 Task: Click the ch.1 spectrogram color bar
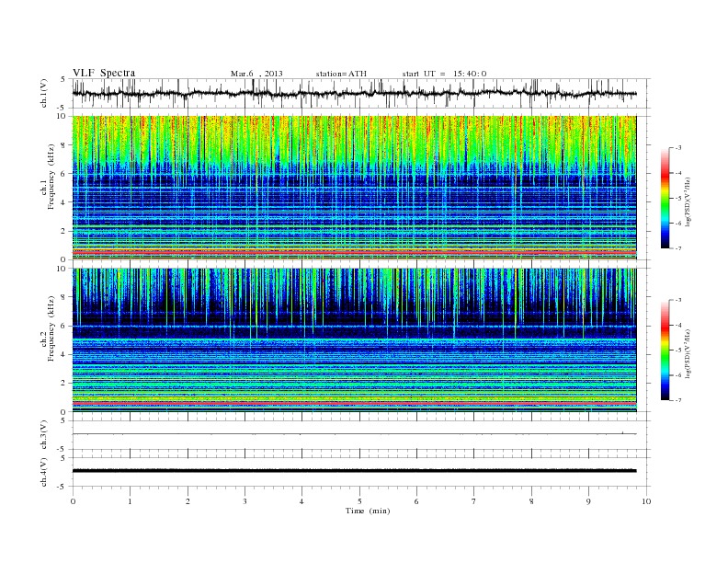(665, 198)
